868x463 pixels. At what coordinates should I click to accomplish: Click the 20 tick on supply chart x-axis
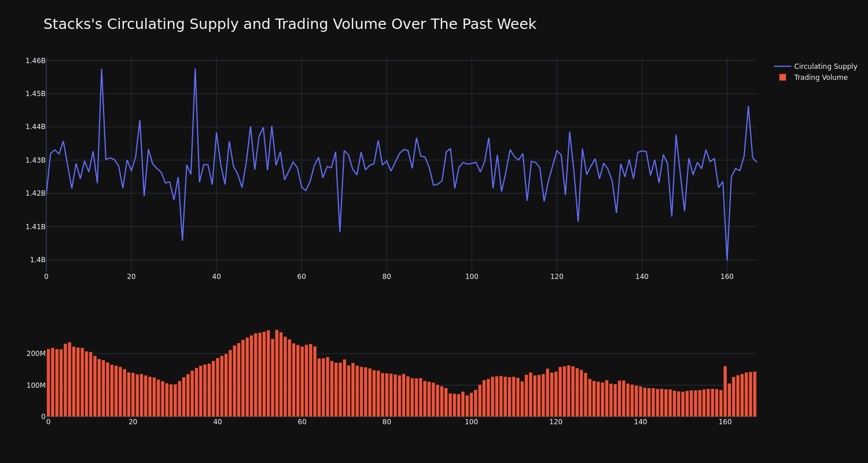(131, 277)
